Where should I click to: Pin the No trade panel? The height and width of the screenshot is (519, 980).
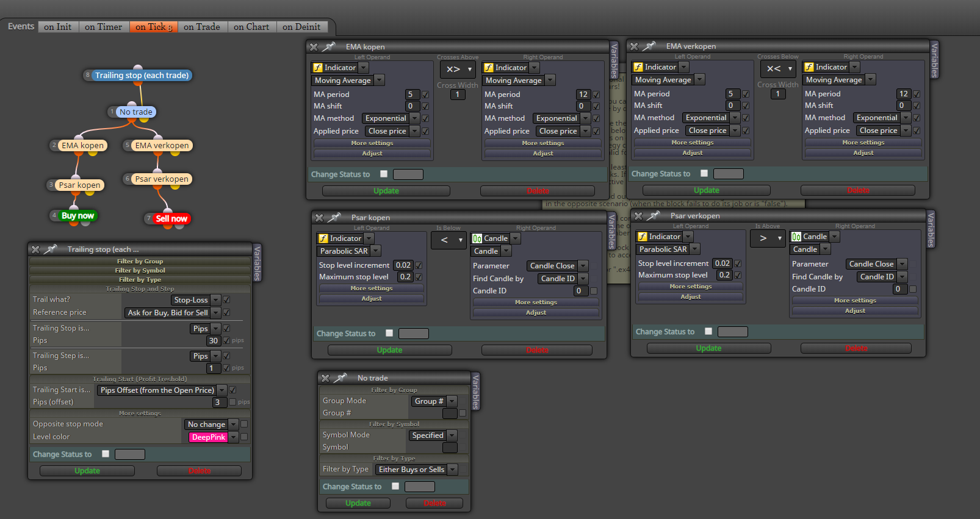click(340, 378)
